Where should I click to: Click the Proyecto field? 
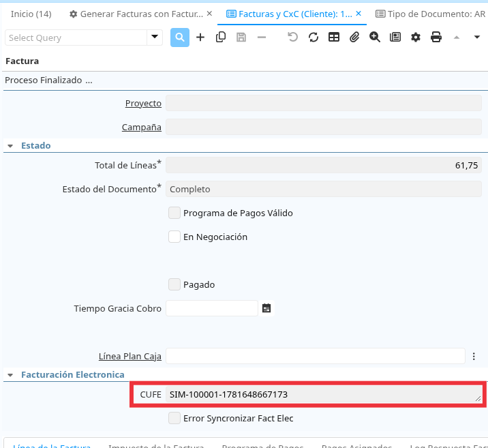click(324, 103)
